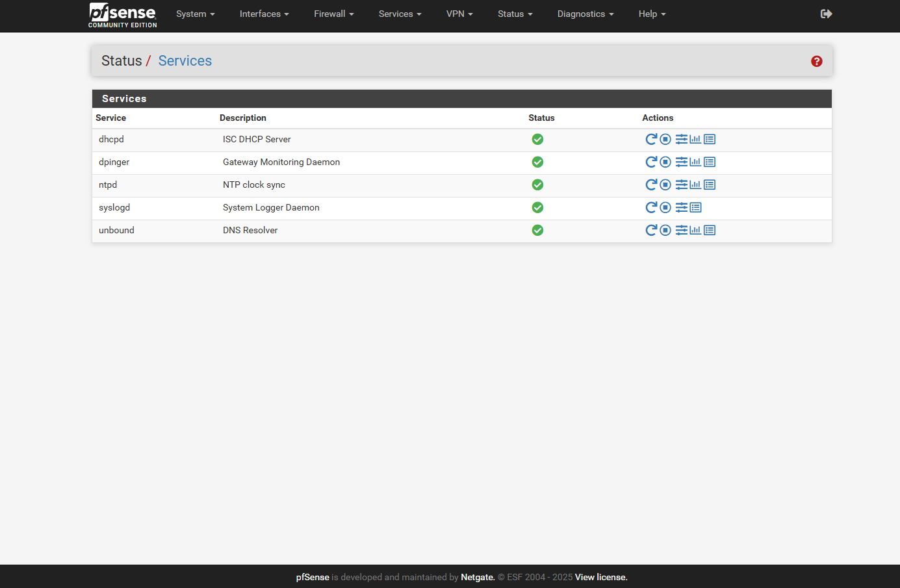900x588 pixels.
Task: Restart the dhcpd service
Action: [x=651, y=139]
